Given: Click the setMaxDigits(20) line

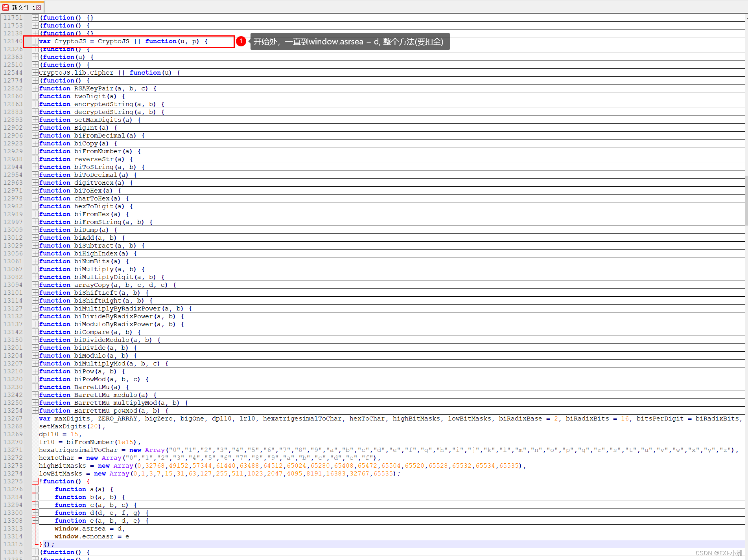Looking at the screenshot, I should 72,426.
